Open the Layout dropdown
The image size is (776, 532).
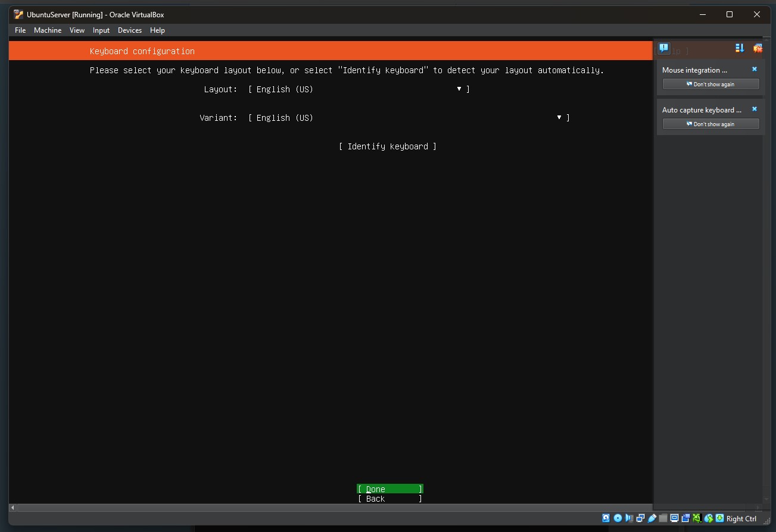[x=359, y=89]
